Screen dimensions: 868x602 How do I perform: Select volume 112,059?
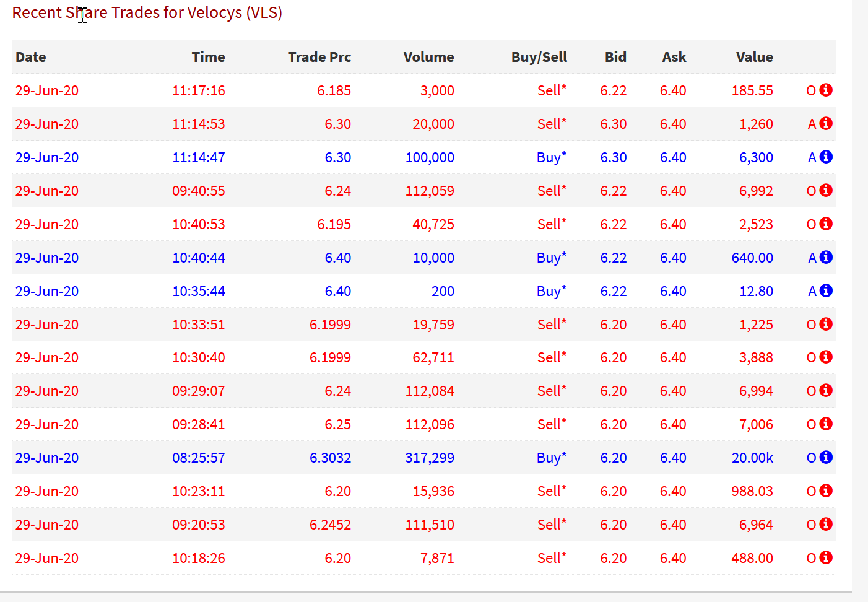pyautogui.click(x=430, y=191)
